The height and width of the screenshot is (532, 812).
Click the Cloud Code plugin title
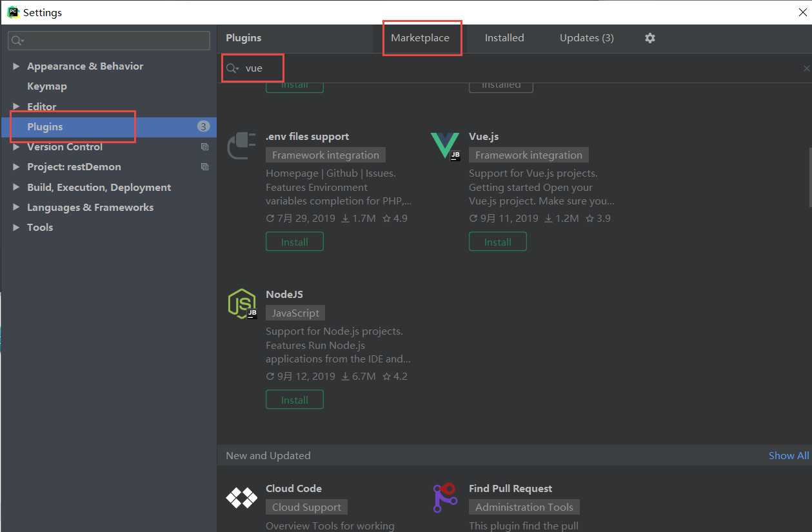[x=293, y=488]
